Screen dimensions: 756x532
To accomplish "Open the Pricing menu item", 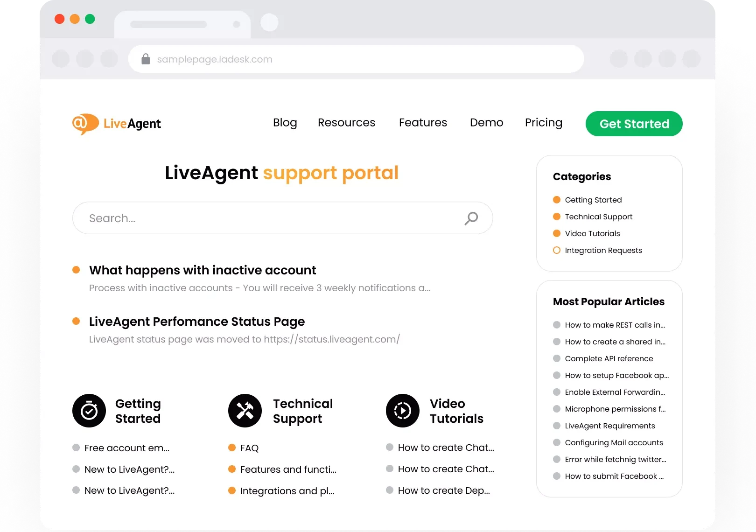I will [544, 123].
